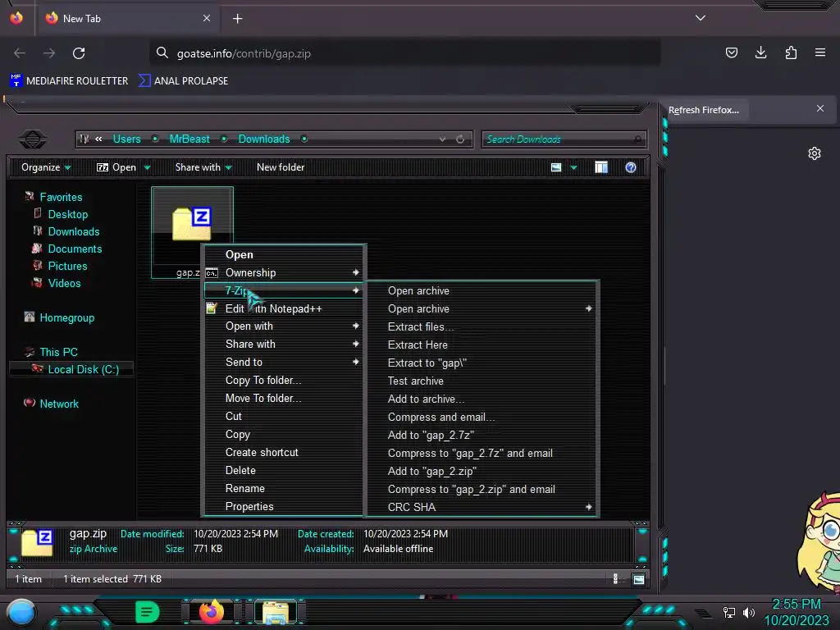Expand Explorer address history dropdown
The image size is (840, 630).
pyautogui.click(x=442, y=139)
